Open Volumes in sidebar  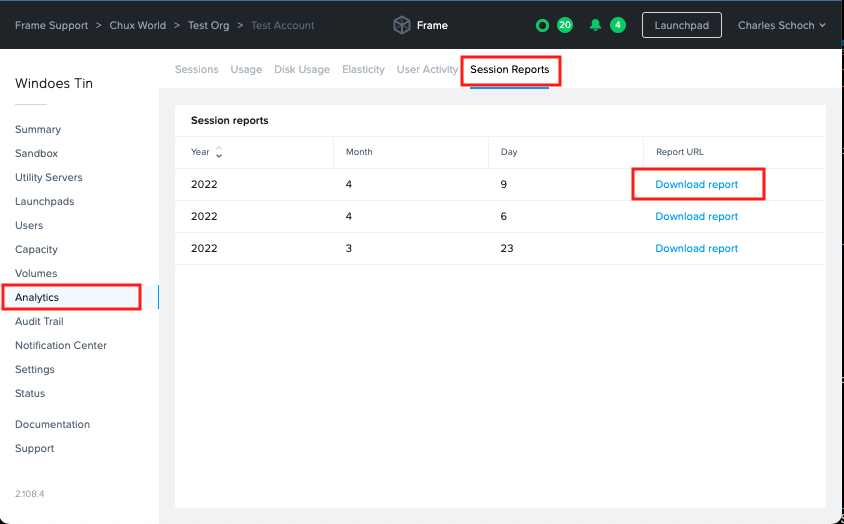click(x=36, y=273)
